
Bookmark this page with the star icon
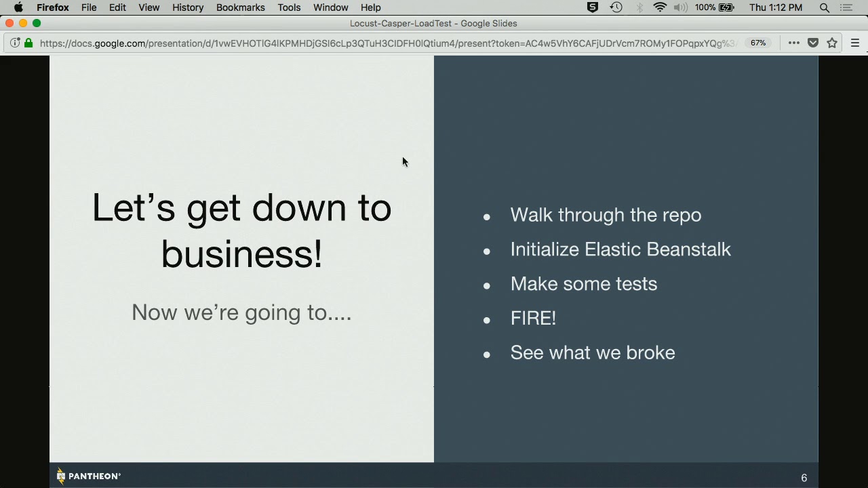(832, 43)
